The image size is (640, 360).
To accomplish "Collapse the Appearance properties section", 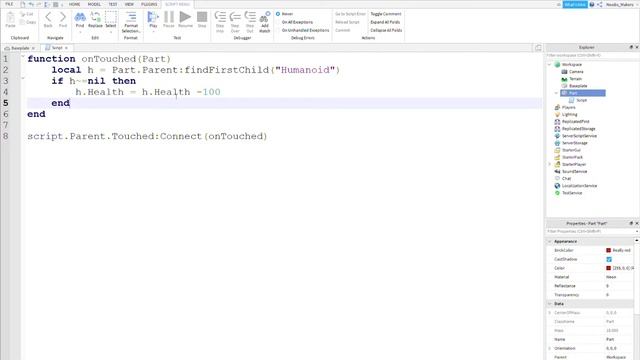I will pyautogui.click(x=549, y=242).
